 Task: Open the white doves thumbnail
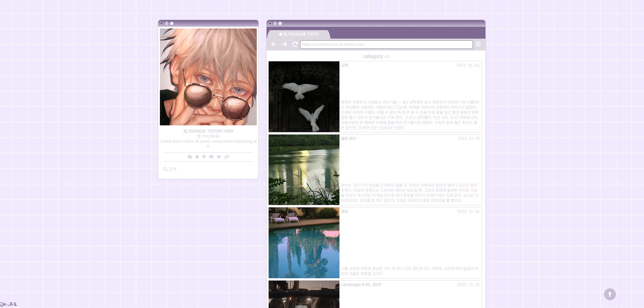pyautogui.click(x=304, y=97)
